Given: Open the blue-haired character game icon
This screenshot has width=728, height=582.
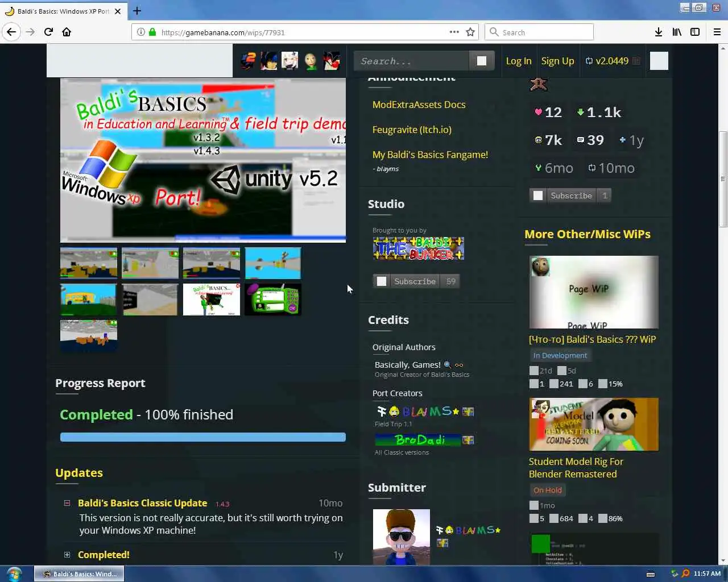Looking at the screenshot, I should 269,61.
